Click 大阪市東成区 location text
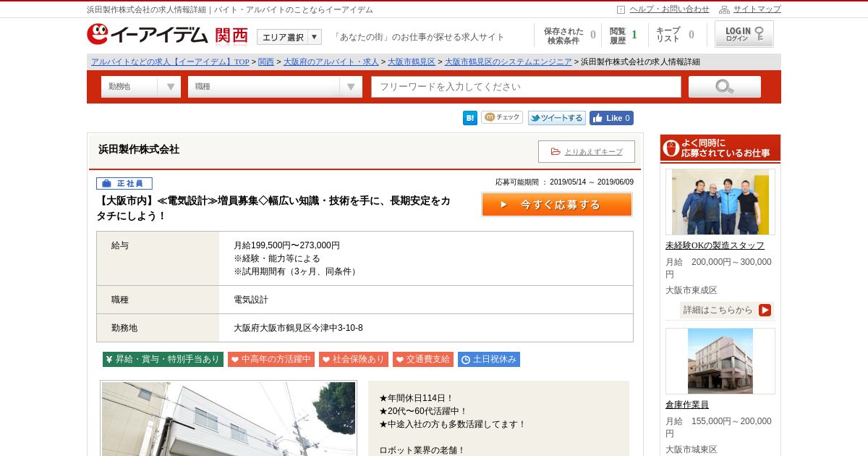868x456 pixels. pyautogui.click(x=692, y=290)
